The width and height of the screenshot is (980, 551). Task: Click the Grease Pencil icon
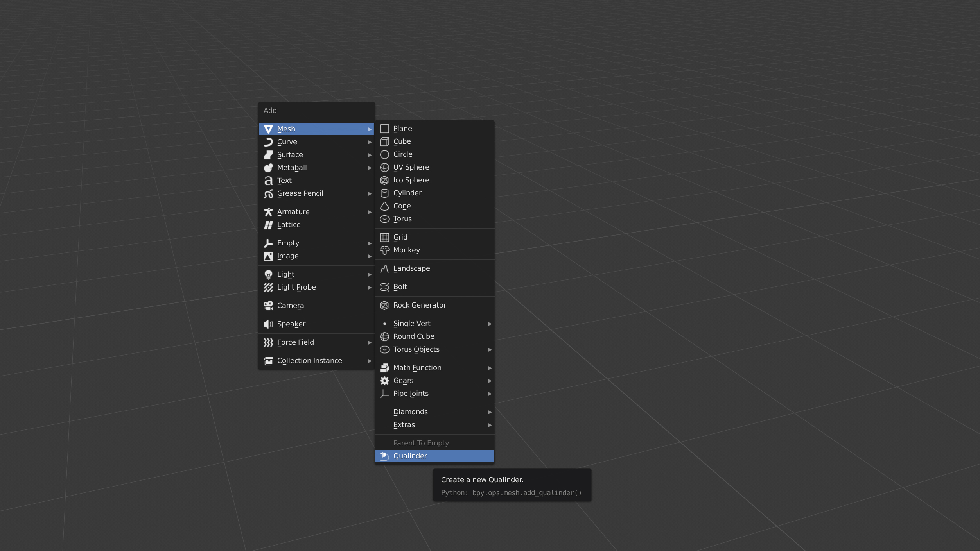pos(268,193)
